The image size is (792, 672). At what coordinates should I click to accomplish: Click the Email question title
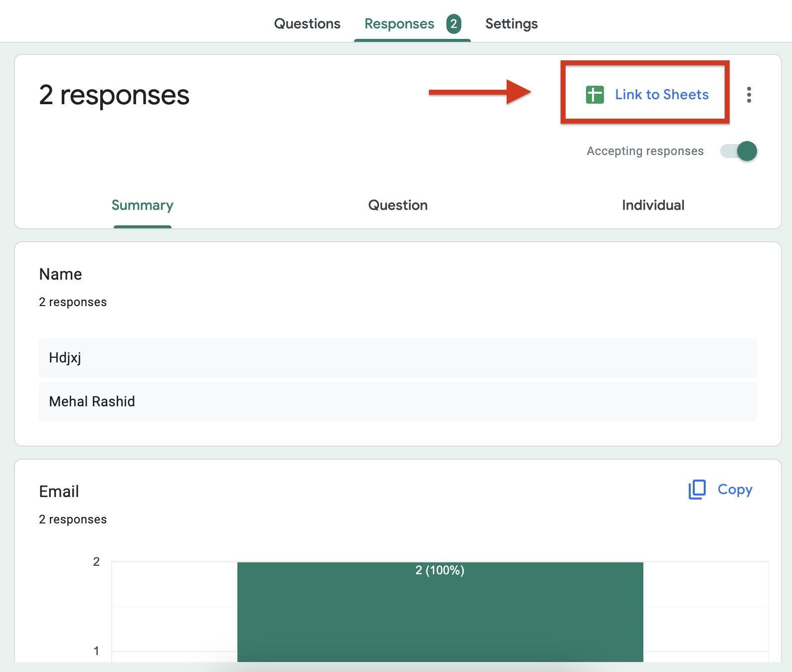59,492
